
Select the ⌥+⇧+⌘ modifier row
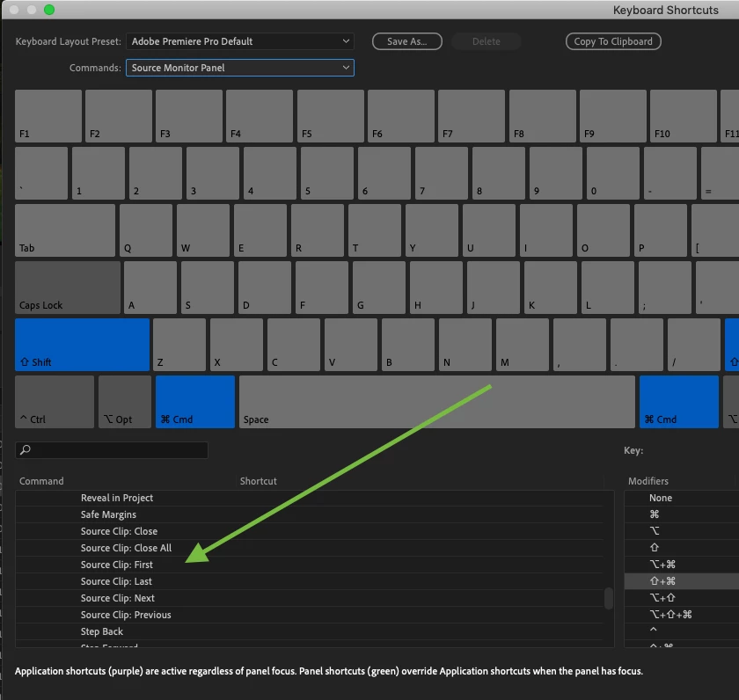click(682, 615)
